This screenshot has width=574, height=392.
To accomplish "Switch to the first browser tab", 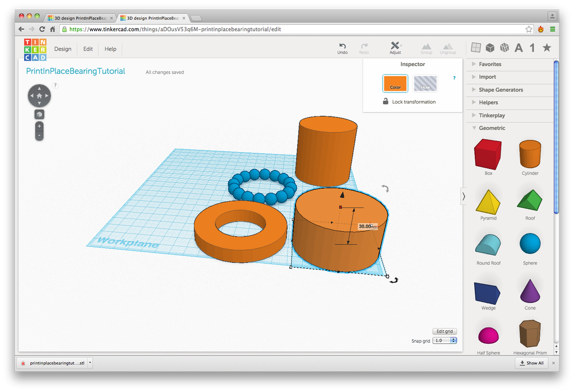I will pyautogui.click(x=80, y=18).
